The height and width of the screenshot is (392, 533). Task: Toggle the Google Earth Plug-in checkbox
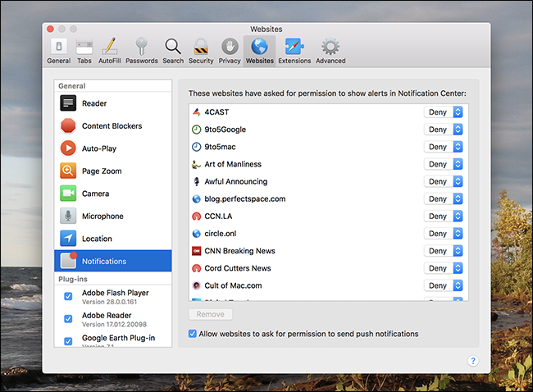pos(68,341)
